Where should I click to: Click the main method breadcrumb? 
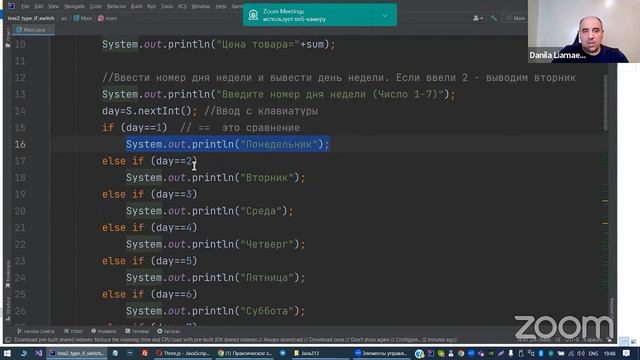point(108,18)
